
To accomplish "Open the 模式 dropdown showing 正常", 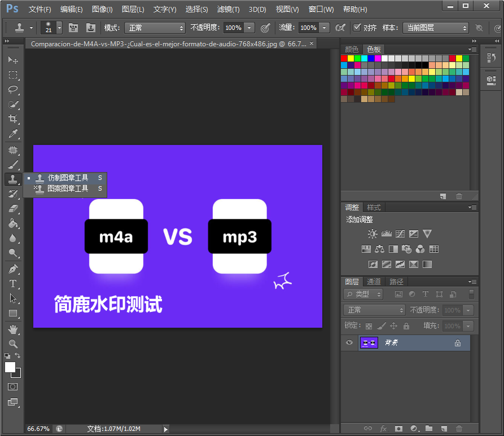I will (x=154, y=28).
